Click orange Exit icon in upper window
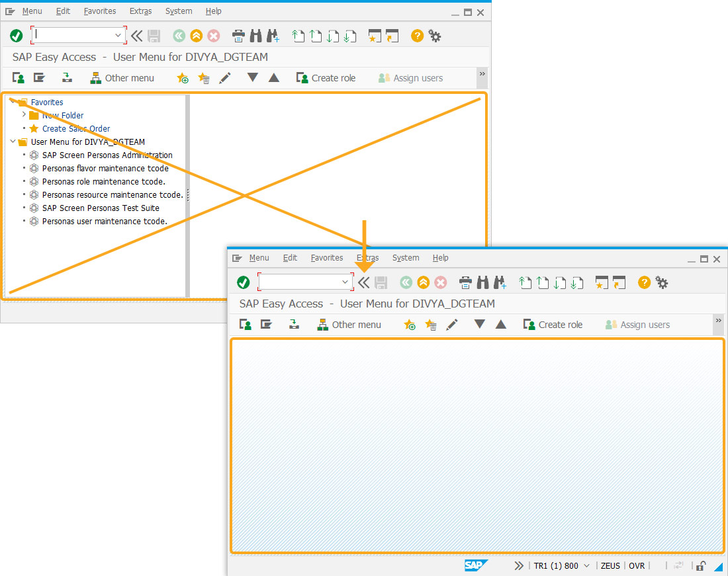This screenshot has height=576, width=728. tap(197, 36)
